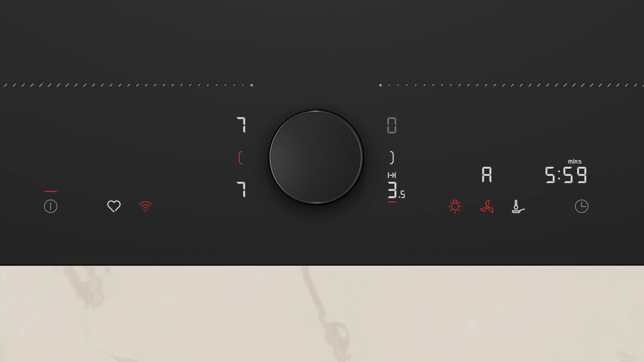Tap the move-zone arrow symbol above 3.5
644x362 pixels.
pyautogui.click(x=392, y=175)
